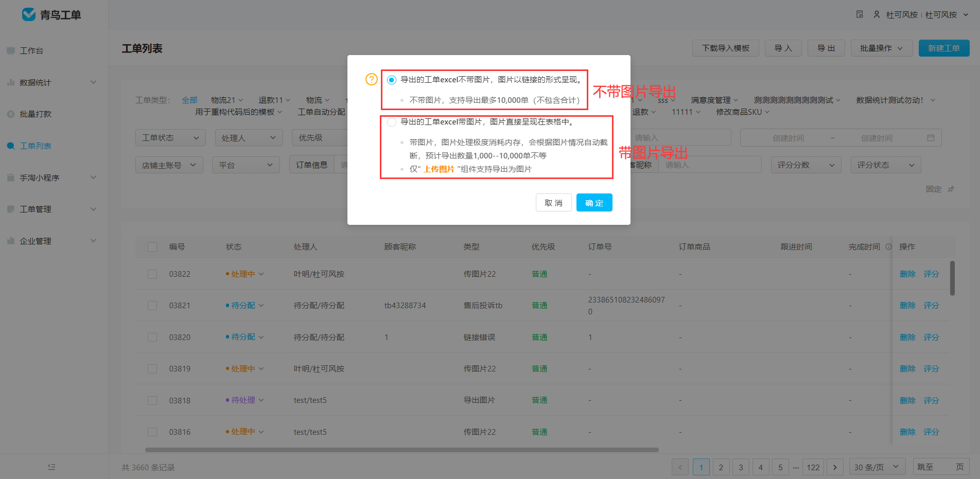Check the row 03820 checkbox
This screenshot has width=980, height=479.
click(152, 338)
